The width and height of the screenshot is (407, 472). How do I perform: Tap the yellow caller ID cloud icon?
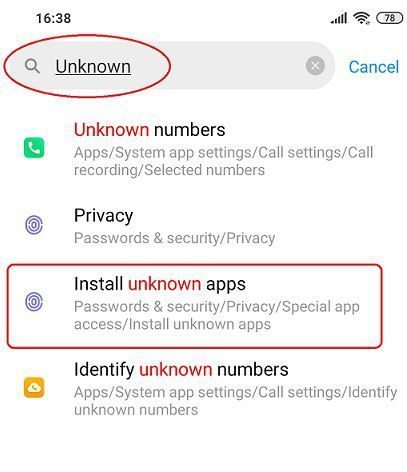click(34, 387)
